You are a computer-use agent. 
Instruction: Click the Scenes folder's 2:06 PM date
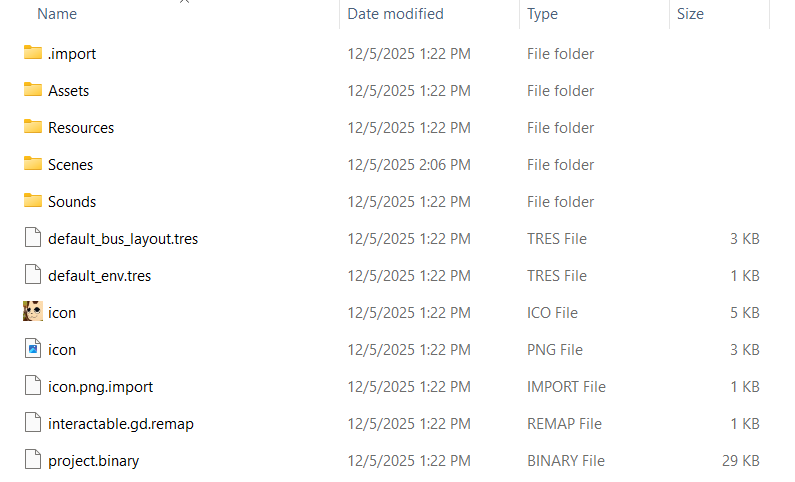(409, 165)
